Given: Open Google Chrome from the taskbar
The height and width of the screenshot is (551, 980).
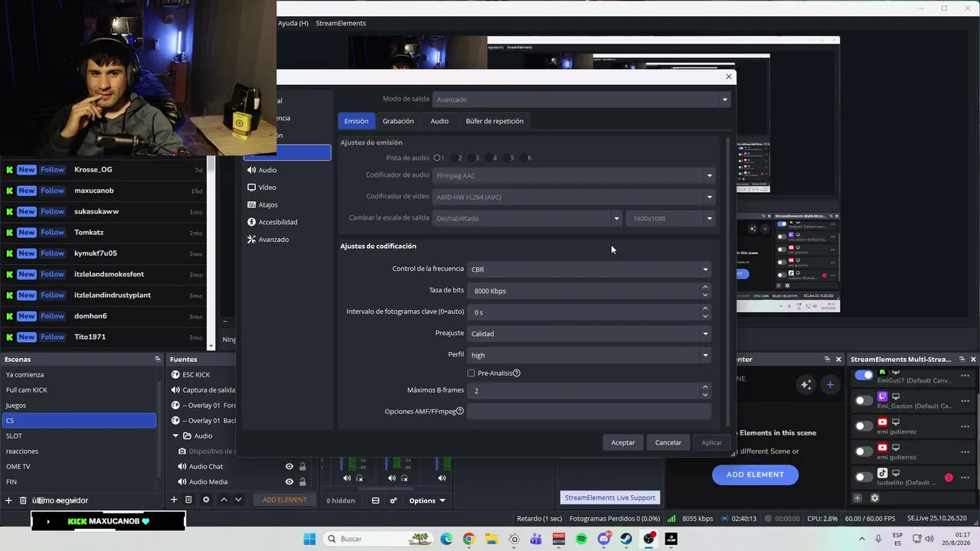Looking at the screenshot, I should (x=469, y=539).
